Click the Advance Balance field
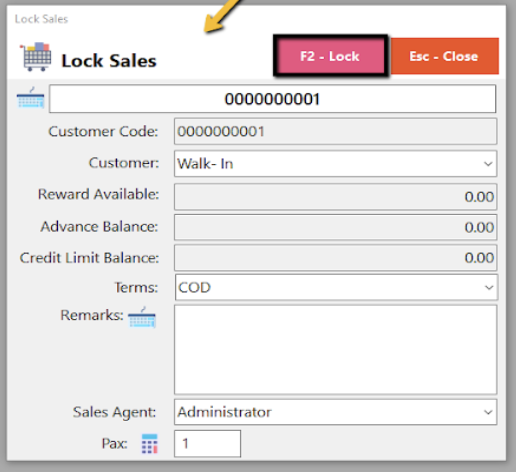516x472 pixels. [x=335, y=227]
